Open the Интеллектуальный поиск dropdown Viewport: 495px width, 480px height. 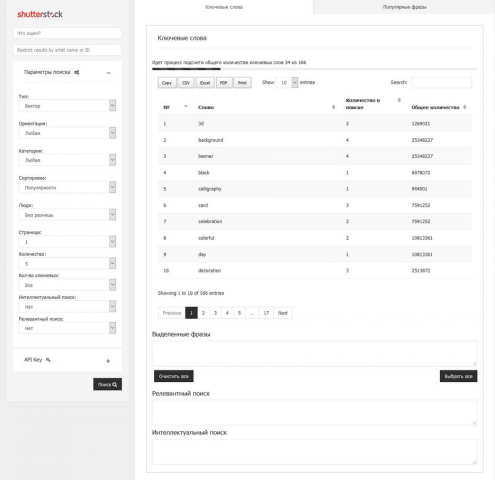coord(67,307)
